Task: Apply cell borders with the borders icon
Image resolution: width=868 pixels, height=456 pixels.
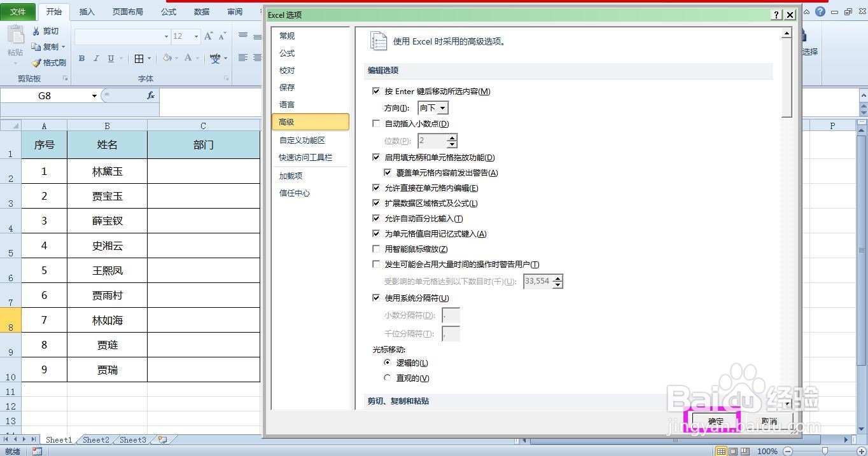Action: 139,59
